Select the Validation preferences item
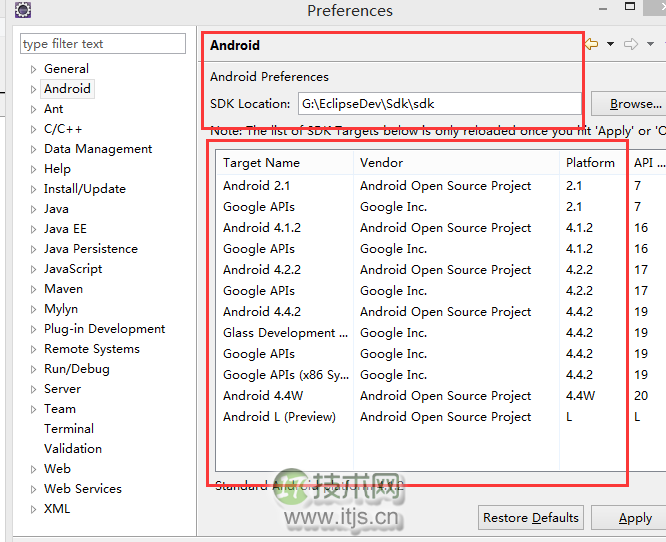The width and height of the screenshot is (666, 542). [x=73, y=449]
